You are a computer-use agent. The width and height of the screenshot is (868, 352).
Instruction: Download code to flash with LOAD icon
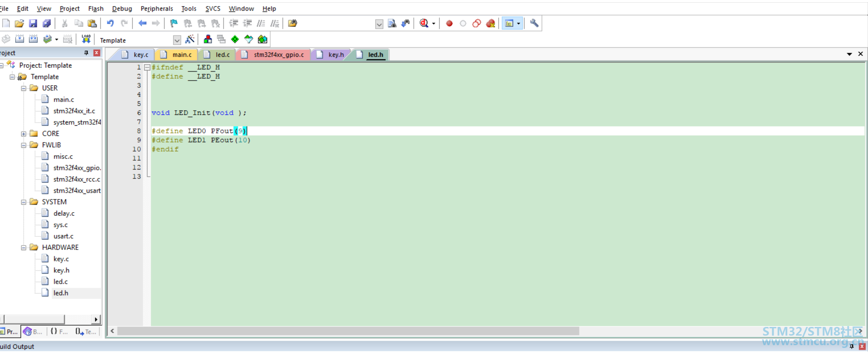click(86, 39)
